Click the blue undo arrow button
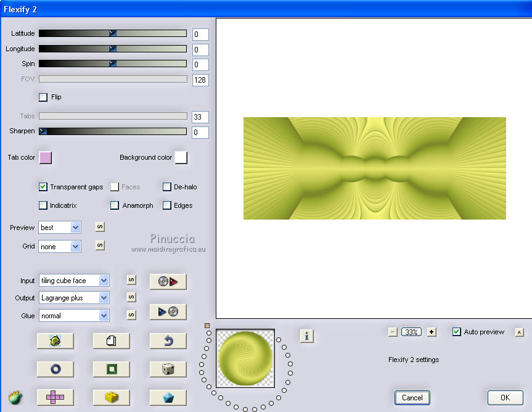 [168, 340]
